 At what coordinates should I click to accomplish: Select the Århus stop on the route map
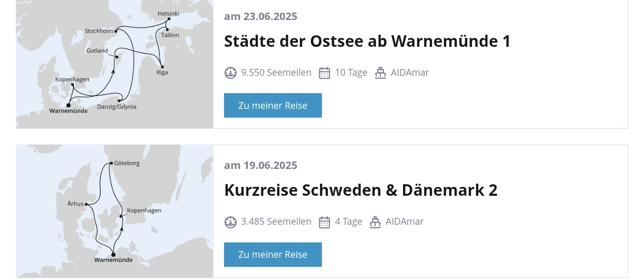point(76,204)
